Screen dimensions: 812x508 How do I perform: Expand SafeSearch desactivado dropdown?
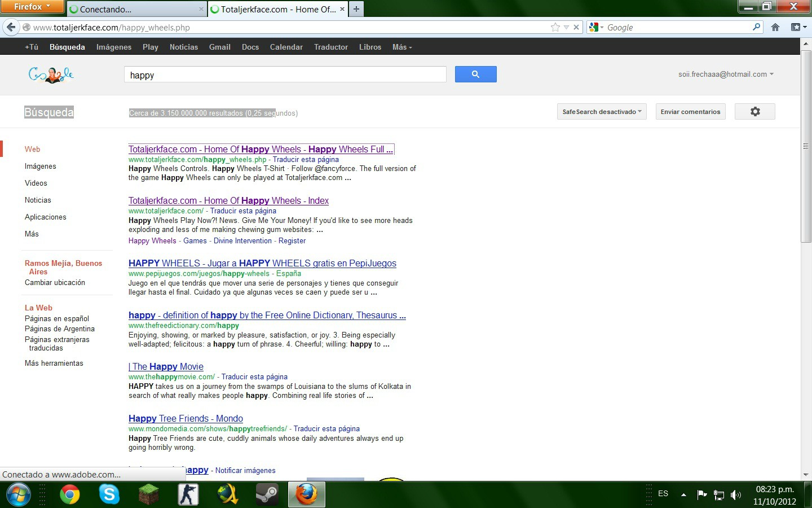pyautogui.click(x=602, y=112)
